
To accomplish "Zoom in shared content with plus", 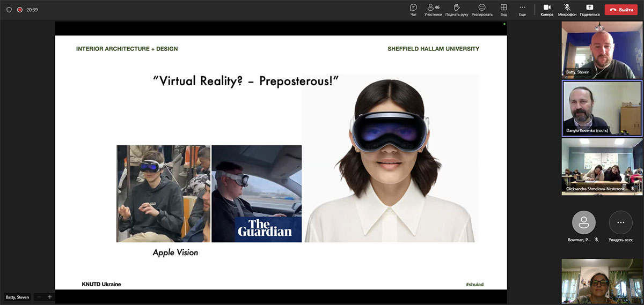I will point(50,297).
